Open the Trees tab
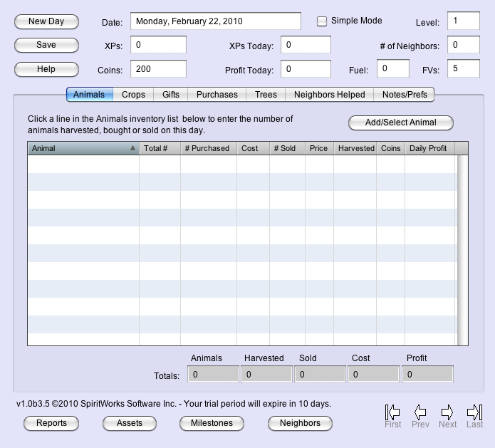Image resolution: width=495 pixels, height=448 pixels. tap(266, 95)
